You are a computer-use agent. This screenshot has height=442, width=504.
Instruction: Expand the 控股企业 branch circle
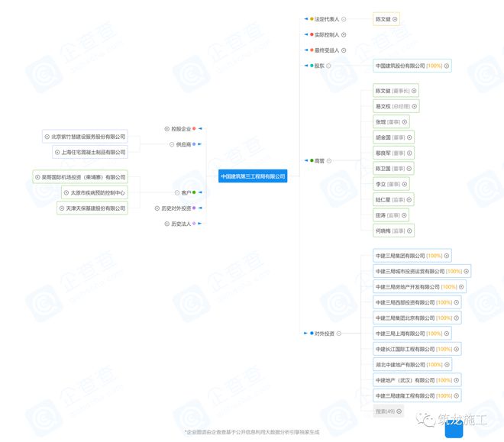coord(166,129)
